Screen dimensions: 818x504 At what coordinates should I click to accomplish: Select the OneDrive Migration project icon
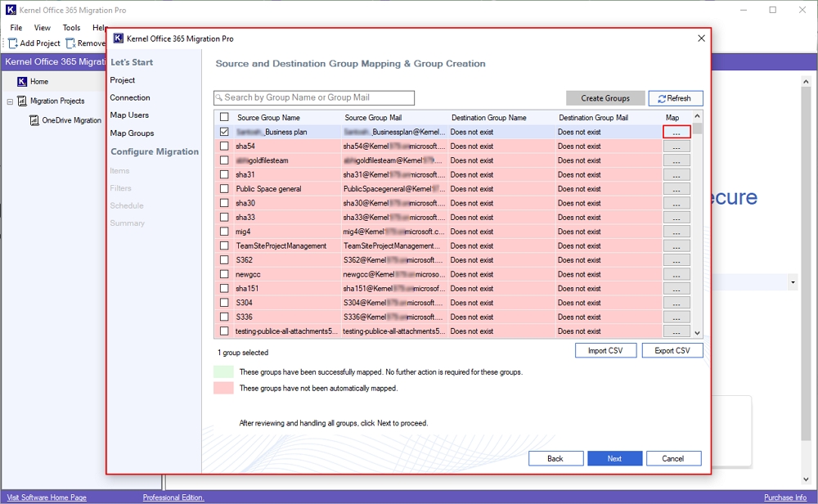[x=34, y=120]
